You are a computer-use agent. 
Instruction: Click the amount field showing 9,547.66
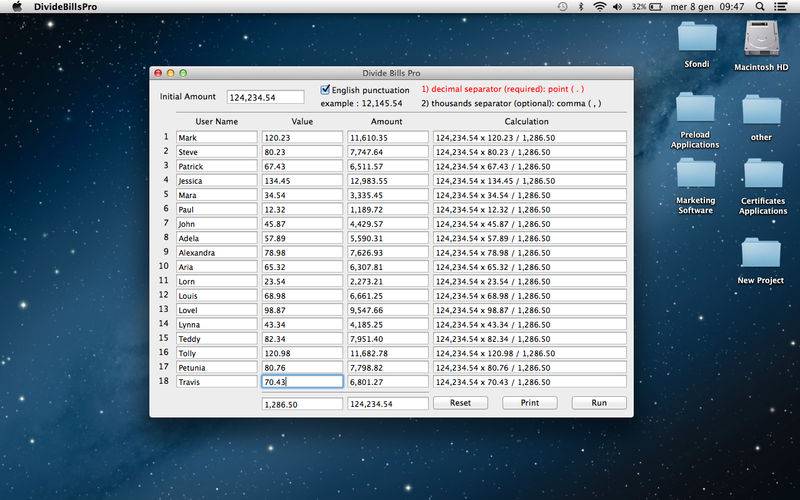tap(388, 310)
